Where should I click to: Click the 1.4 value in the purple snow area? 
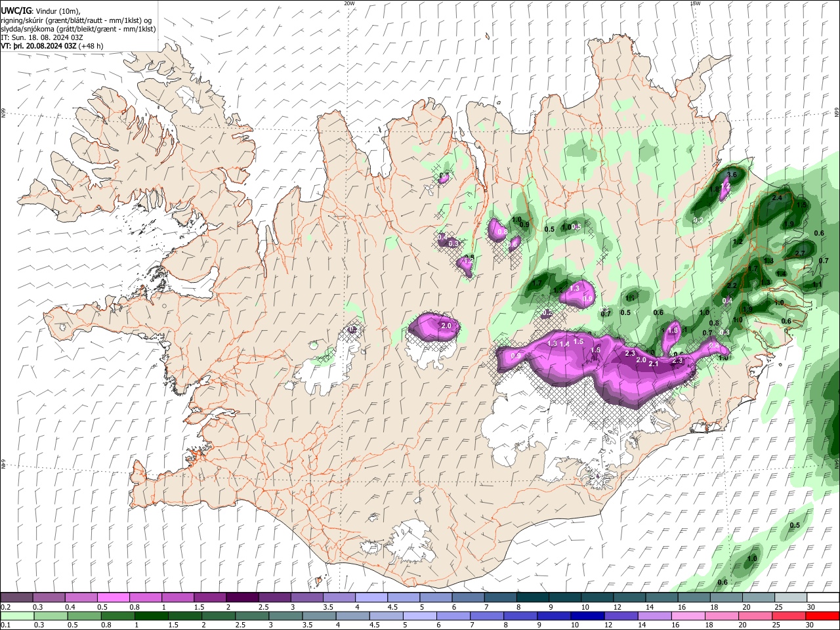[564, 345]
